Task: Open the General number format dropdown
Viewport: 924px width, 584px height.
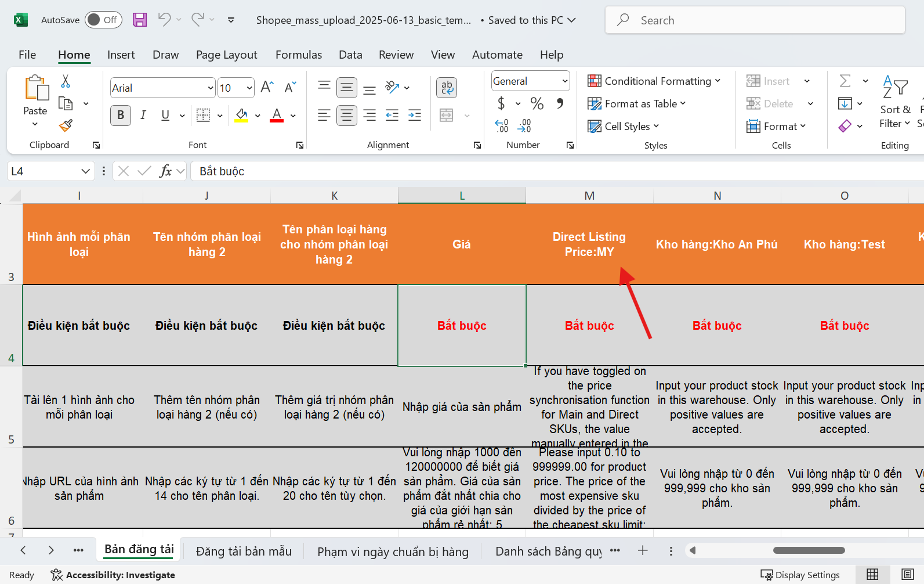Action: 564,81
